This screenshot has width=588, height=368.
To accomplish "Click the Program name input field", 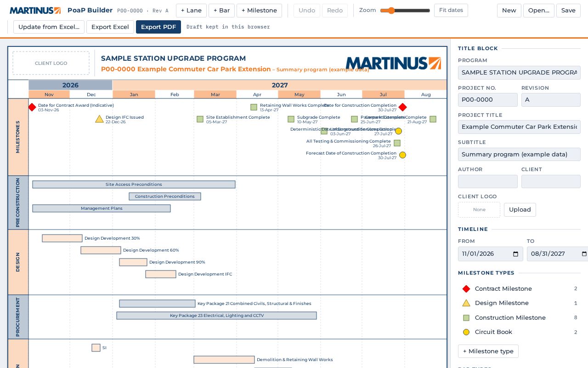I will [x=519, y=73].
